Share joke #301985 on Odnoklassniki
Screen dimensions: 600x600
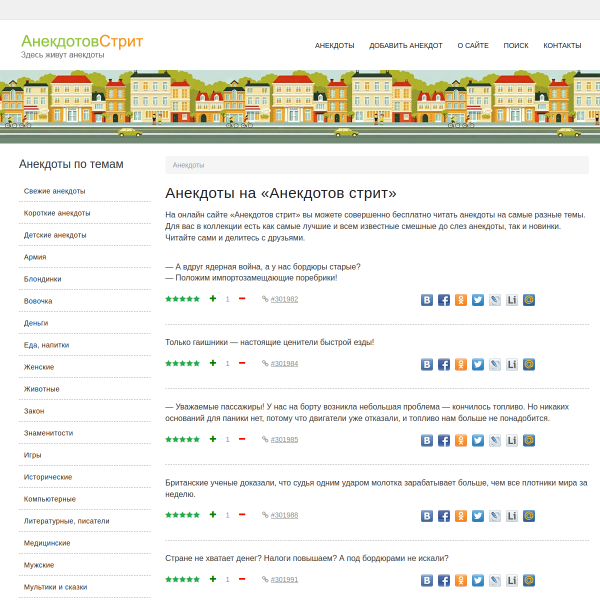tap(461, 440)
